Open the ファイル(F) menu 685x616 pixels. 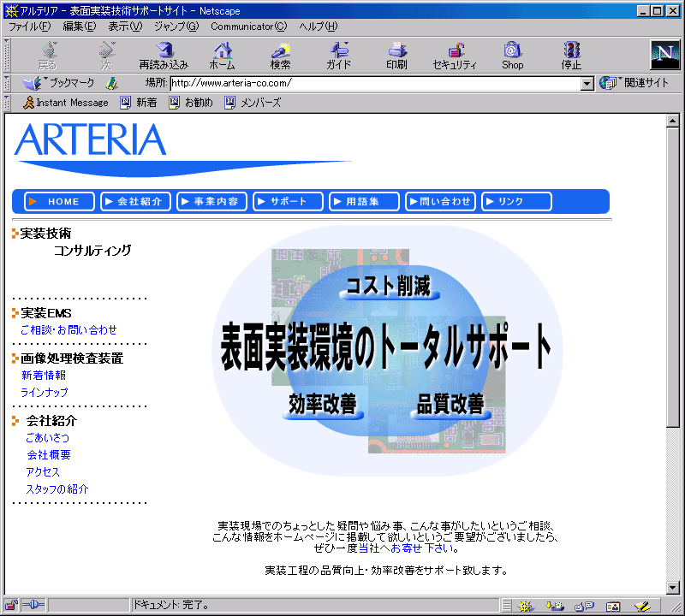coord(30,27)
